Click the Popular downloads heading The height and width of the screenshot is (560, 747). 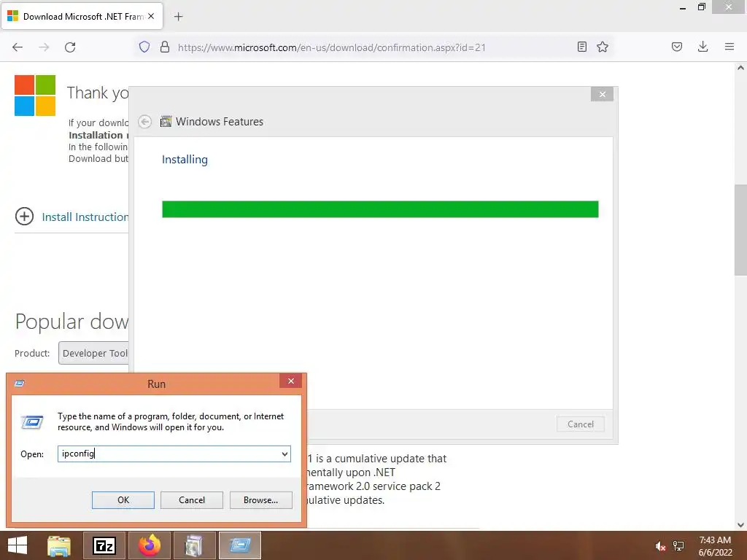click(x=72, y=322)
